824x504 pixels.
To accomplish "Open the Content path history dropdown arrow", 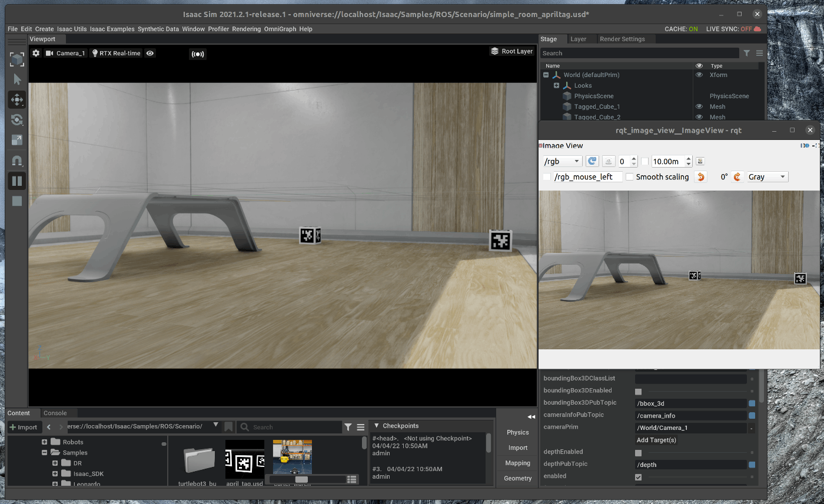I will (215, 425).
